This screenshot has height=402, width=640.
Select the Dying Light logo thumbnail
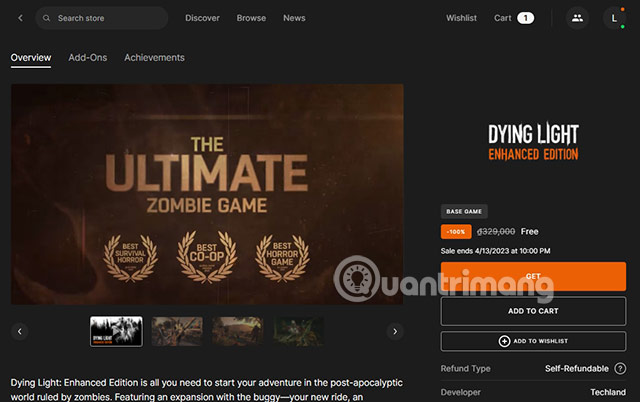pos(116,331)
